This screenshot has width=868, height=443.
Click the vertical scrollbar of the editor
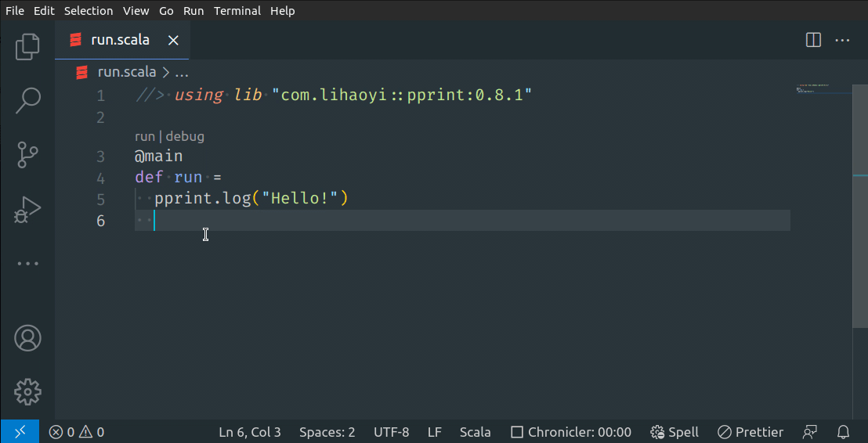point(860,206)
